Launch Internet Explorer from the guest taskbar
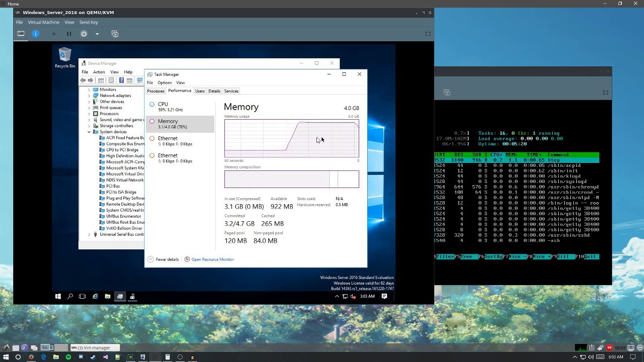This screenshot has height=362, width=644. tap(95, 297)
